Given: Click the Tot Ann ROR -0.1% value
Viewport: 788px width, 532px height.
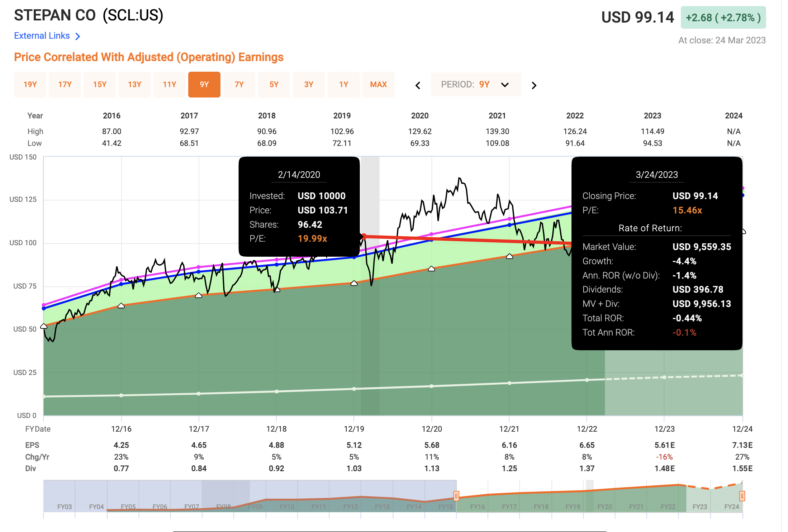Looking at the screenshot, I should [x=684, y=333].
